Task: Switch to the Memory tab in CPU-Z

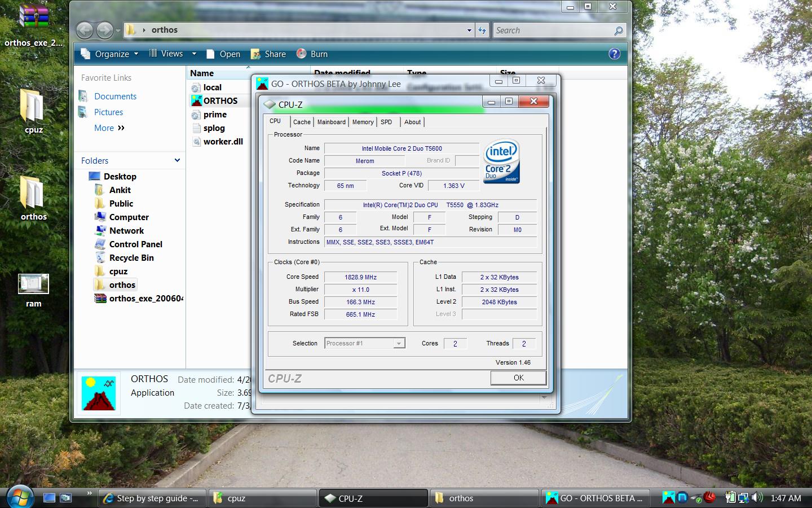Action: [363, 122]
